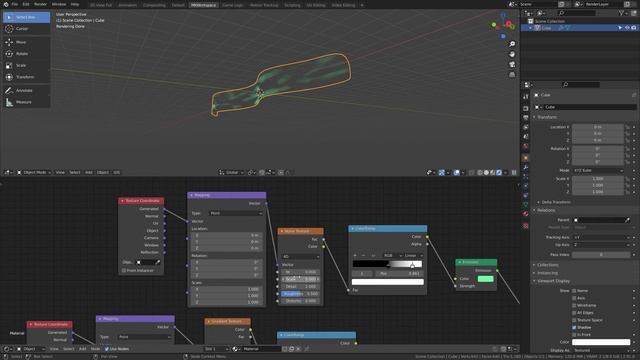Open the File menu
Screen dimensions: 640x360
pyautogui.click(x=15, y=4)
